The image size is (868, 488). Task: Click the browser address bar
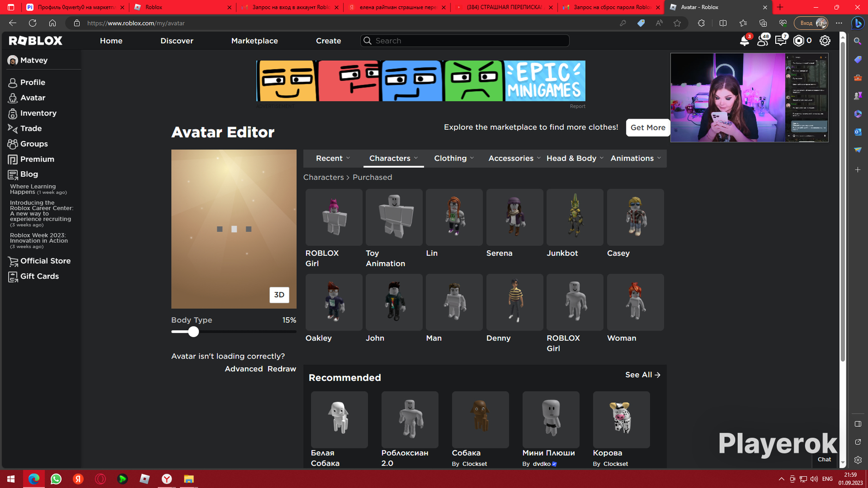click(342, 23)
